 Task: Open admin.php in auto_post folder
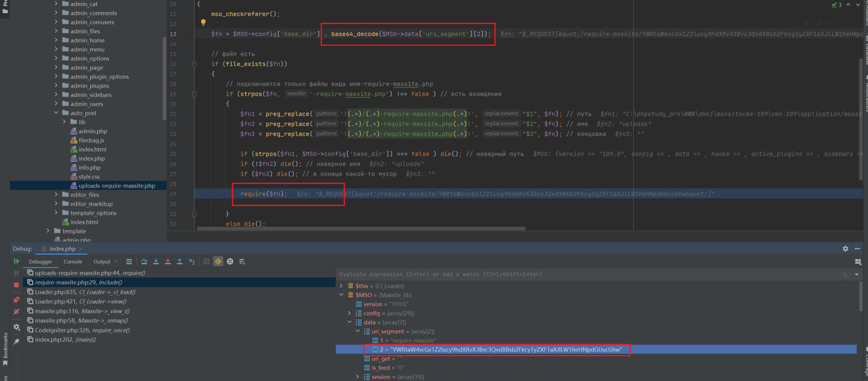(92, 131)
